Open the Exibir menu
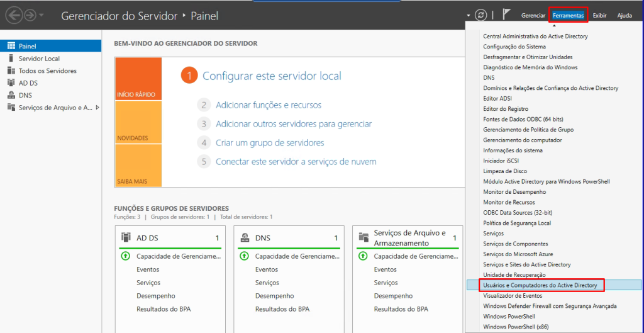 (599, 15)
